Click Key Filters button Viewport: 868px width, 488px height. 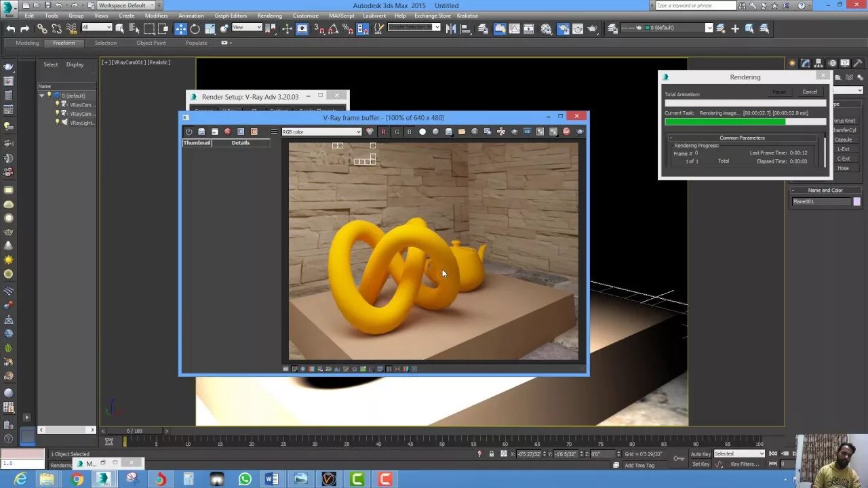point(745,464)
